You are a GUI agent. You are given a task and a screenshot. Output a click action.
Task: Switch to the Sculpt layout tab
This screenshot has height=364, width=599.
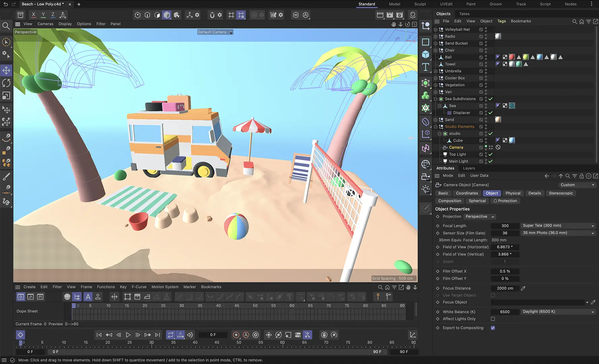420,4
